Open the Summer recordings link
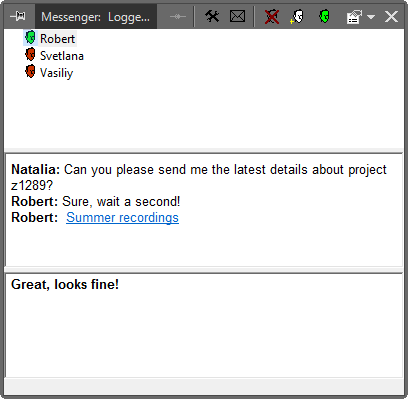The height and width of the screenshot is (399, 408). pyautogui.click(x=122, y=218)
